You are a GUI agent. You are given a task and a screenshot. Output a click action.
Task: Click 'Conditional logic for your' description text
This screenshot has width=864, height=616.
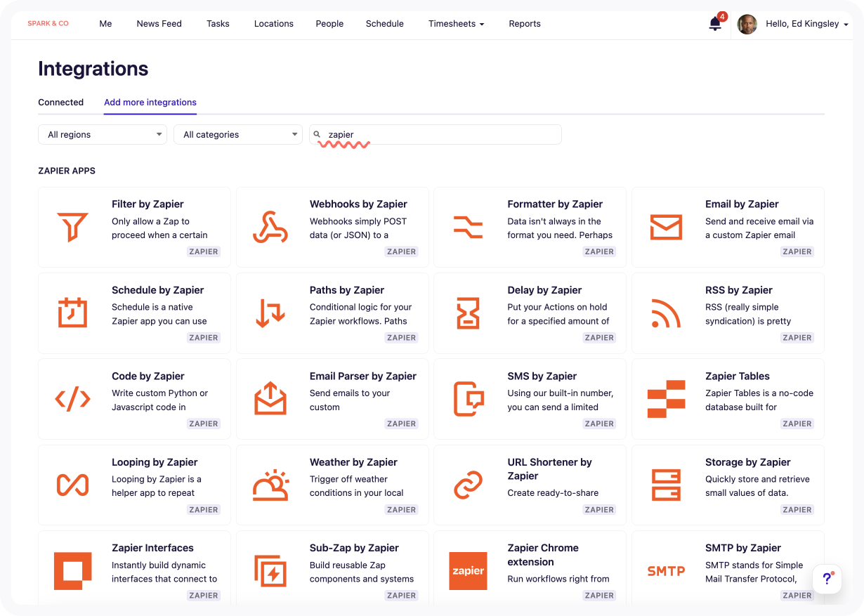(361, 307)
